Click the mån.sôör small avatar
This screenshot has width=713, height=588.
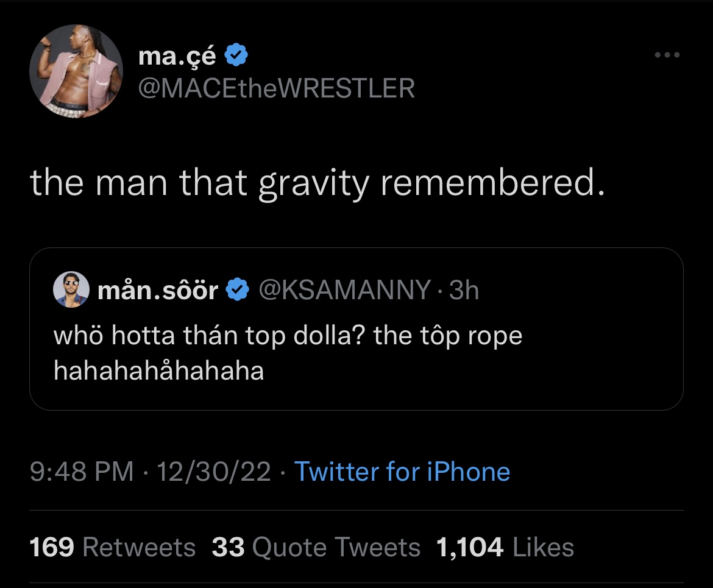(x=72, y=289)
